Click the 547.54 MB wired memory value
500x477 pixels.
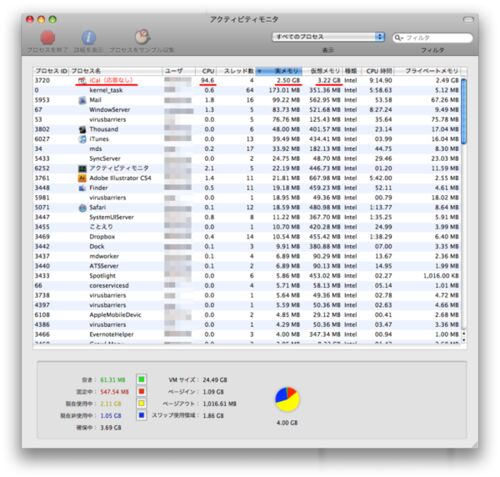click(114, 392)
